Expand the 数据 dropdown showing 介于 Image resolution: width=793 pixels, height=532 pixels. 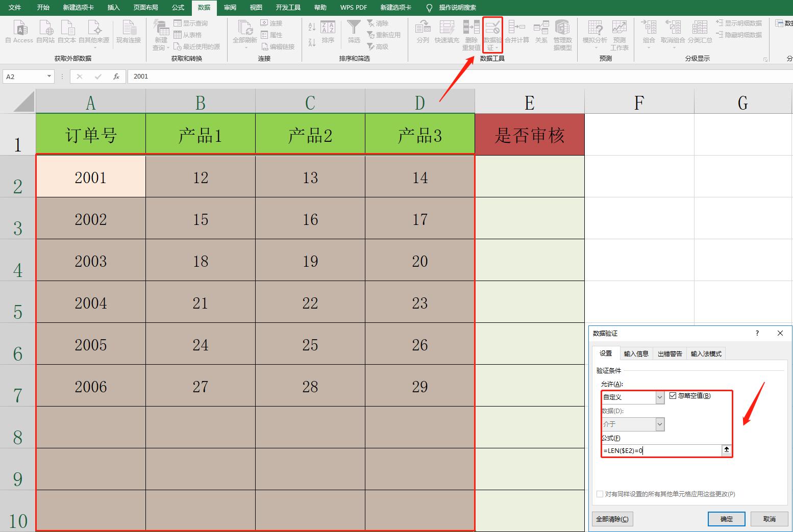click(x=660, y=424)
